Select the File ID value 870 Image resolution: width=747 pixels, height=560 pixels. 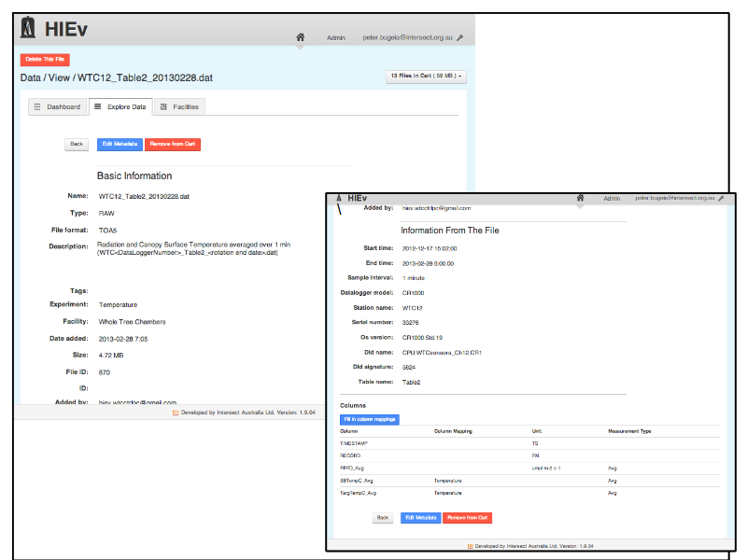[x=105, y=372]
